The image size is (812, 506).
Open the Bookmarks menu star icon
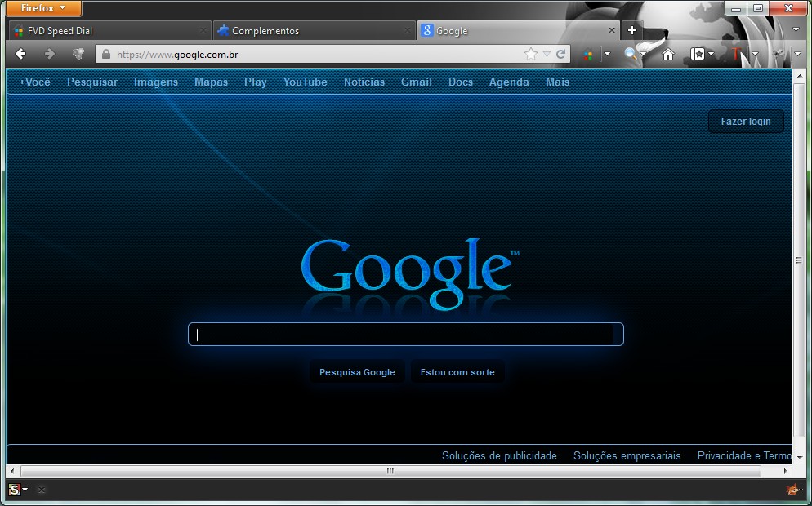(x=697, y=54)
